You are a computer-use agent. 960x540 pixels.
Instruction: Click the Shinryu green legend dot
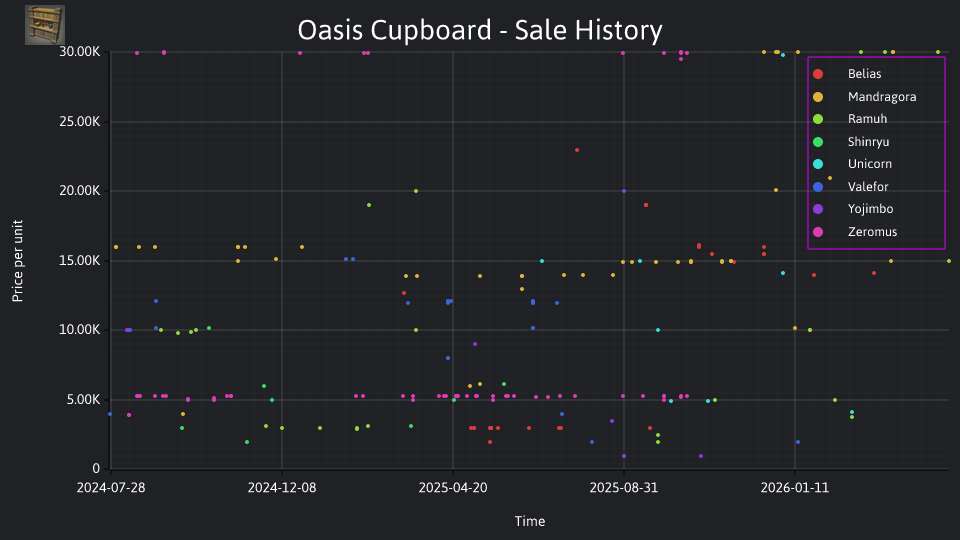point(818,142)
